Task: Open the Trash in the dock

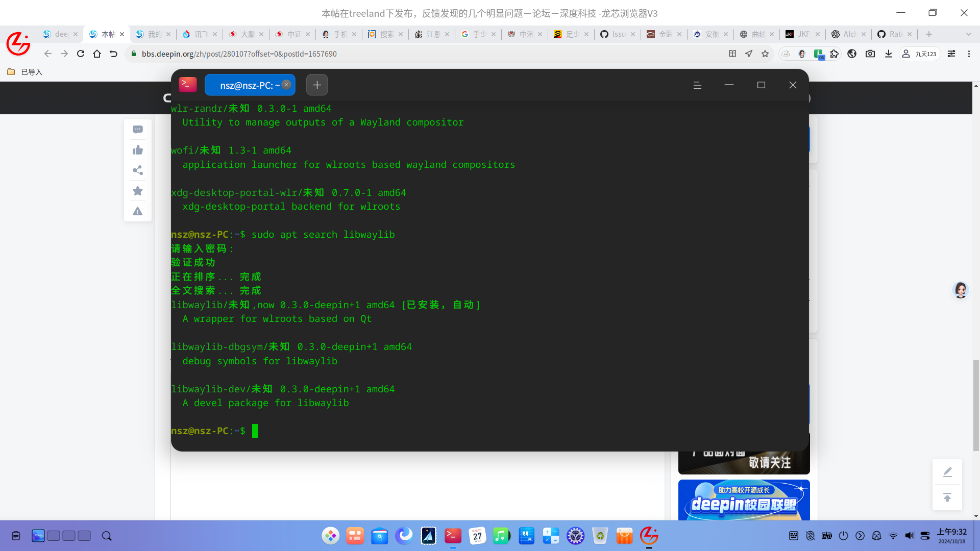Action: [600, 536]
